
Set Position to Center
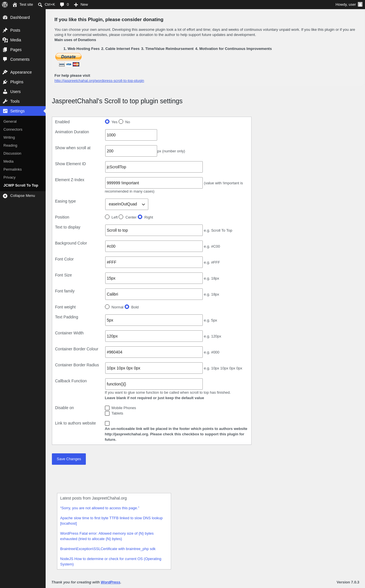[121, 217]
